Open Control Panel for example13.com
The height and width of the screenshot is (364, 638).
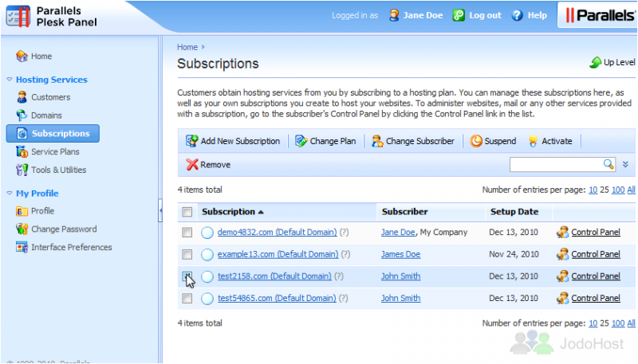595,255
